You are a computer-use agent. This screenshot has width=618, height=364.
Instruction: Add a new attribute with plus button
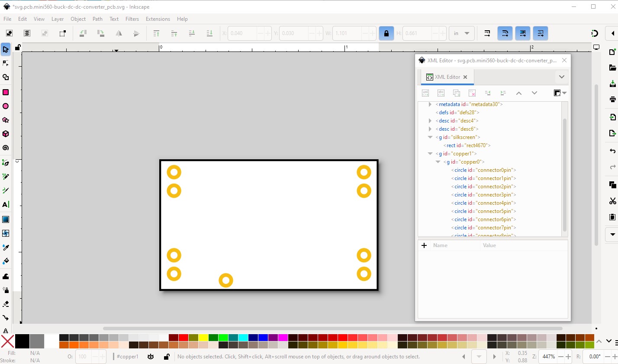(x=424, y=245)
